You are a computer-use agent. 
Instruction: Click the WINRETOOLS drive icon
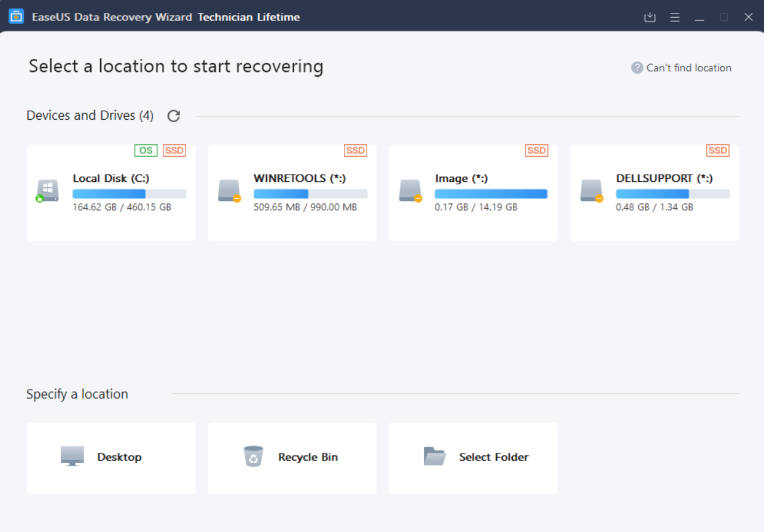click(x=229, y=190)
